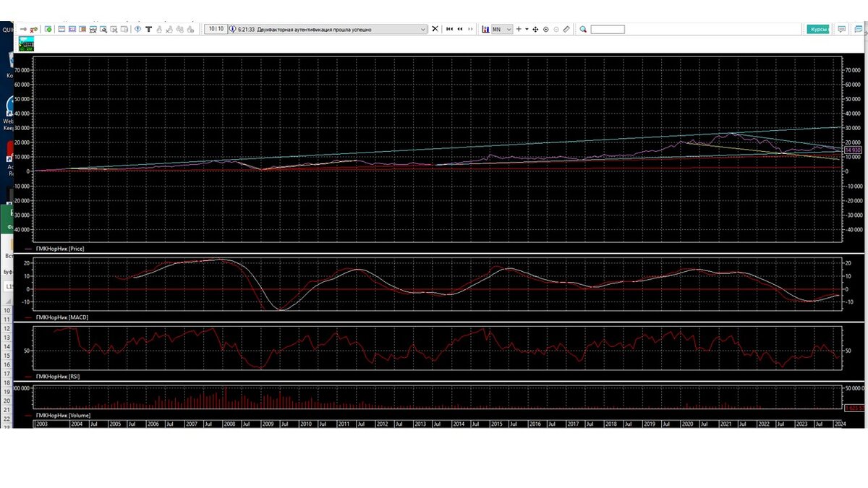Click the ГМКНорНик [Volume] legend label

click(x=62, y=416)
